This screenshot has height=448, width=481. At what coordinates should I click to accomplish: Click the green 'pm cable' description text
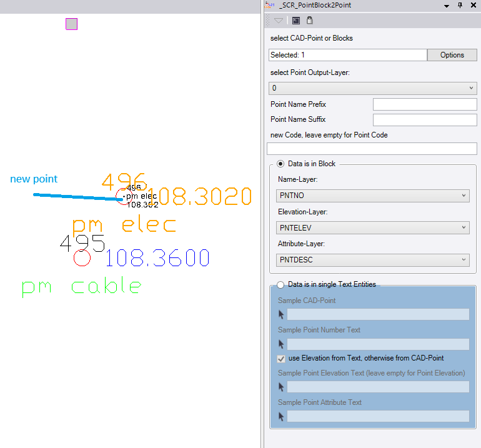coord(82,286)
